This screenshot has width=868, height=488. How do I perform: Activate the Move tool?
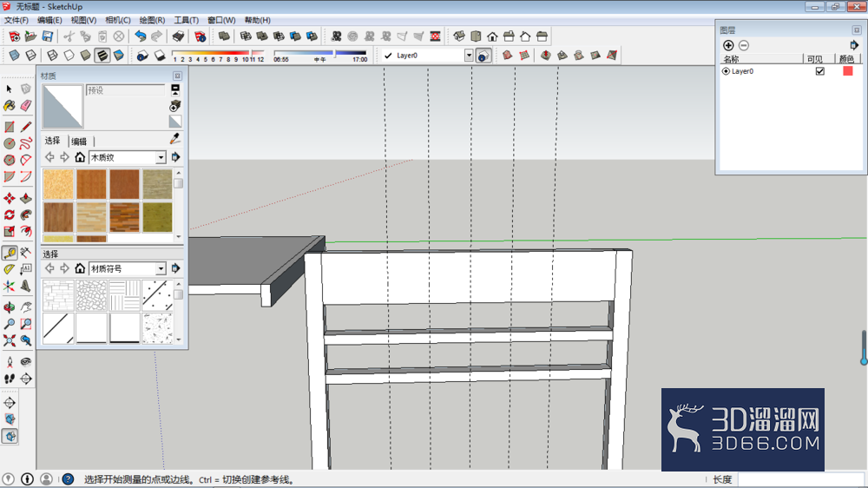click(10, 198)
